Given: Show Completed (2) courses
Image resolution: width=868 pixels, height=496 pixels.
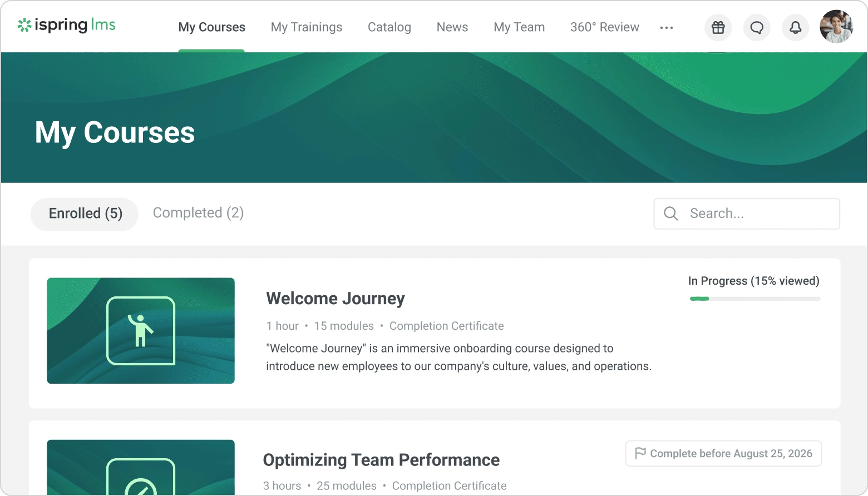Looking at the screenshot, I should click(198, 213).
